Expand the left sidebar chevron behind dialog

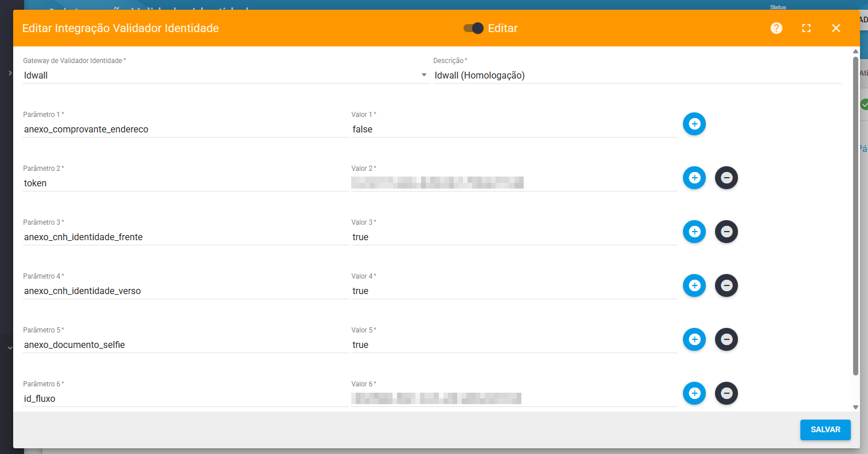[x=10, y=73]
